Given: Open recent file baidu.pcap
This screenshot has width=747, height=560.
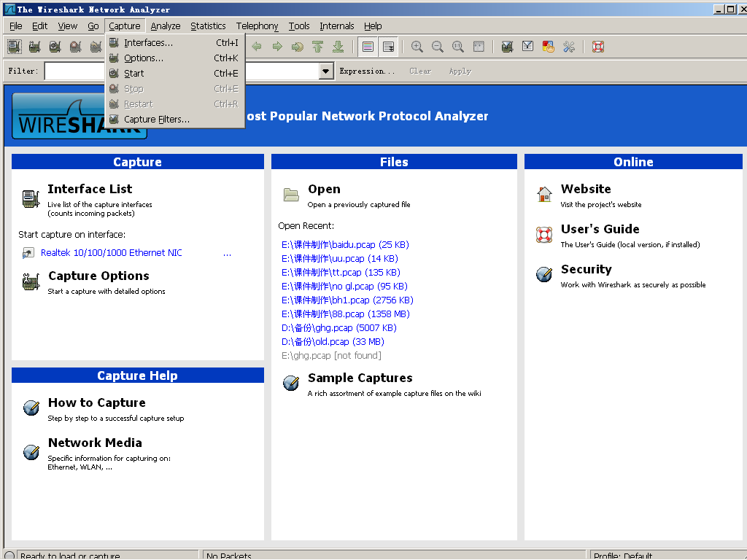Looking at the screenshot, I should coord(345,245).
